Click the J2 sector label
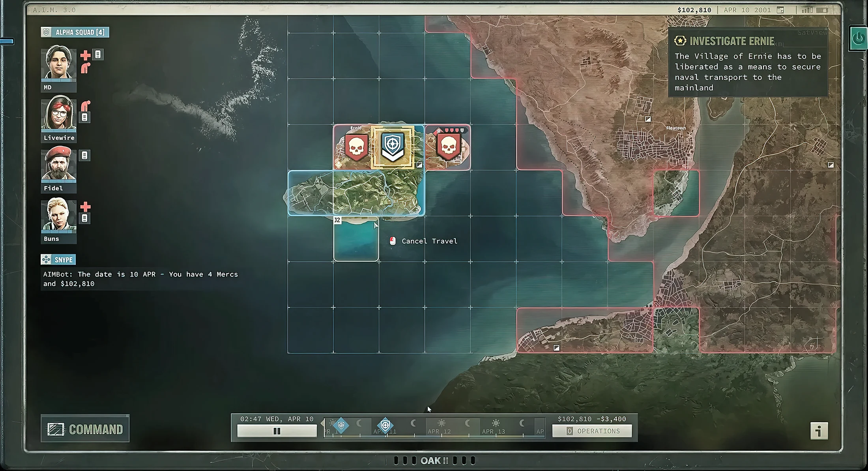 (x=337, y=220)
